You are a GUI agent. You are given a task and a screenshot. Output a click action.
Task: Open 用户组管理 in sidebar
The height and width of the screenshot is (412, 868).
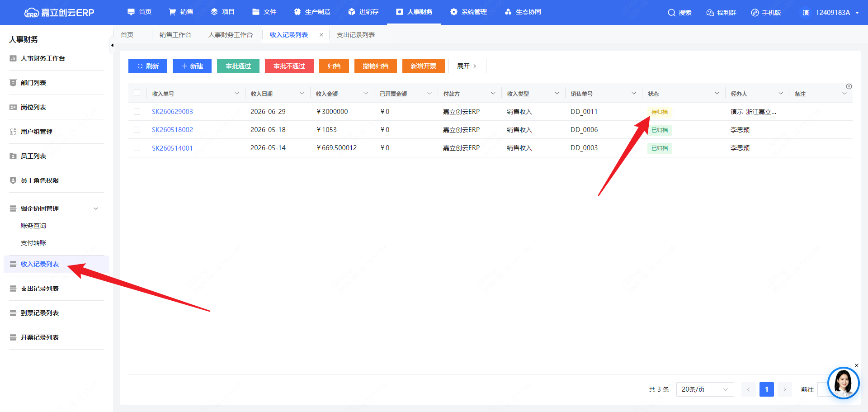[x=37, y=132]
